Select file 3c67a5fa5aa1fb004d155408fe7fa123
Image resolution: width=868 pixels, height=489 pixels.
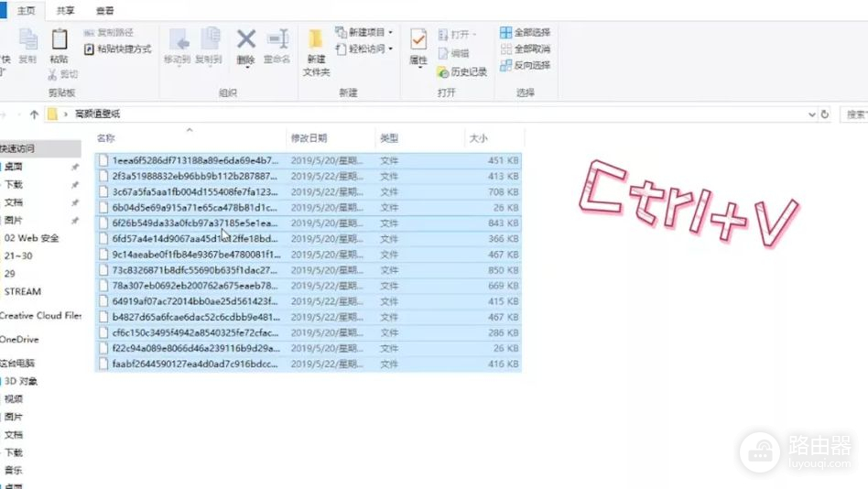(x=309, y=191)
